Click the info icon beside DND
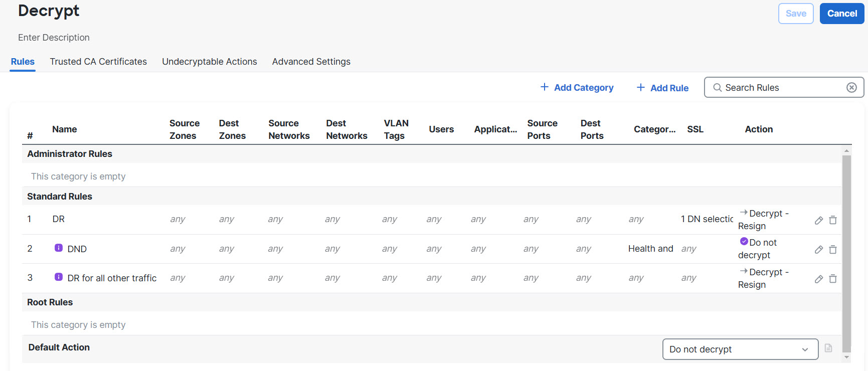868x371 pixels. click(x=59, y=248)
